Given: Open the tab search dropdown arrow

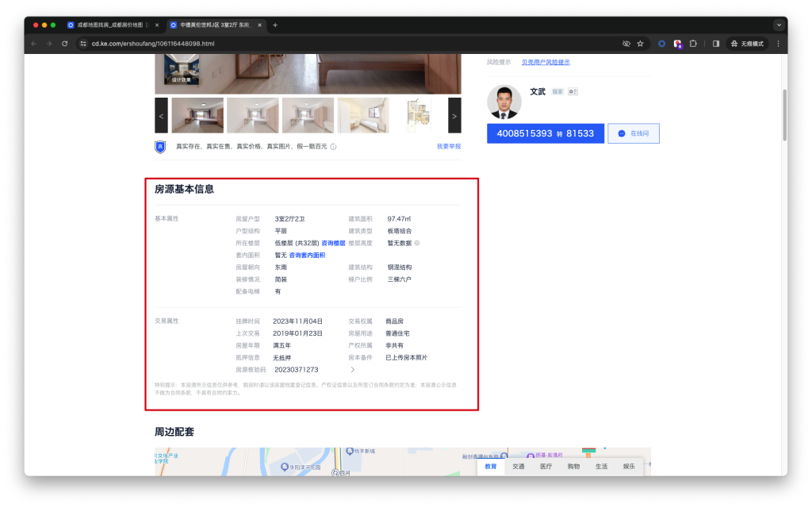Looking at the screenshot, I should click(x=779, y=25).
